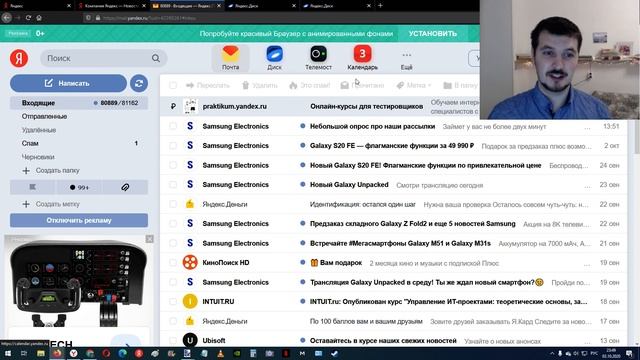Screen dimensions: 640x360
Task: Click the Прочитано toolbar action
Action: tap(362, 85)
